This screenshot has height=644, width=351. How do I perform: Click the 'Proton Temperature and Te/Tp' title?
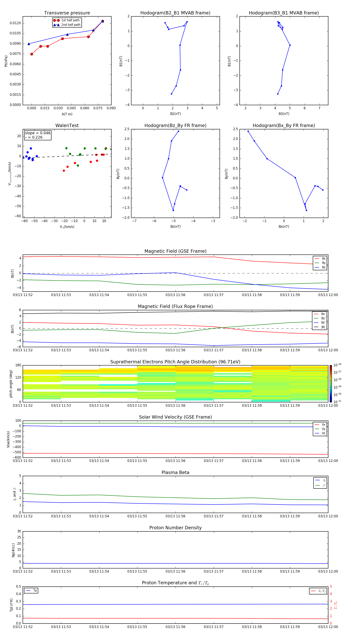175,583
